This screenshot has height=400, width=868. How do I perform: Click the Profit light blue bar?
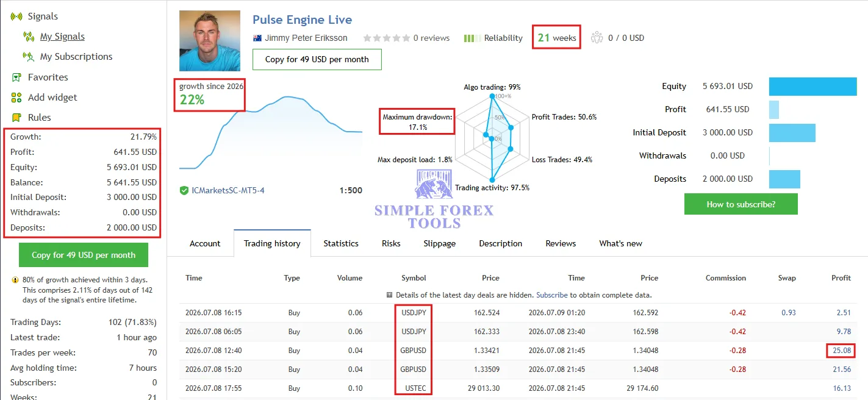click(x=774, y=110)
